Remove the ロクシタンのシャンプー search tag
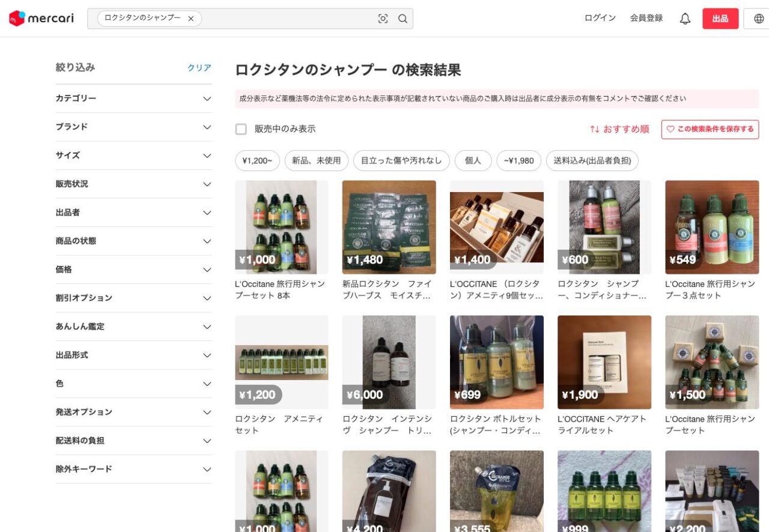This screenshot has height=532, width=769. tap(191, 19)
